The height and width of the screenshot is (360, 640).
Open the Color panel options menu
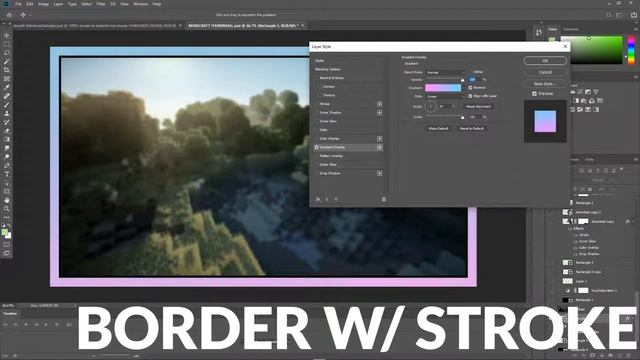click(x=636, y=29)
